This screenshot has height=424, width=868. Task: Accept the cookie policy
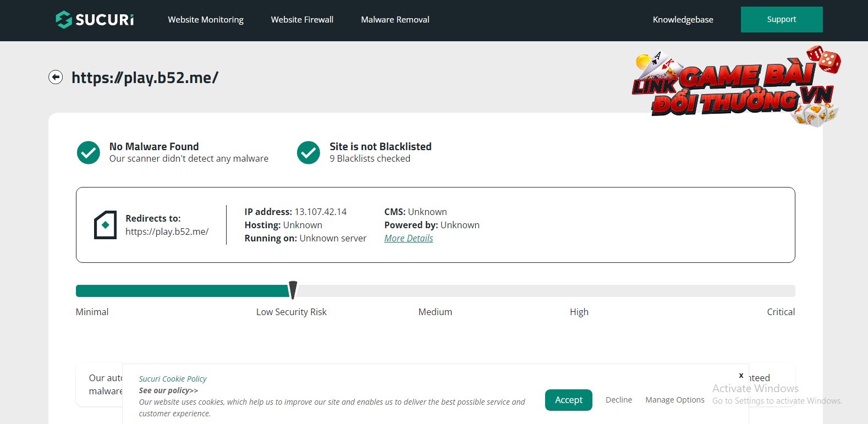click(x=569, y=400)
